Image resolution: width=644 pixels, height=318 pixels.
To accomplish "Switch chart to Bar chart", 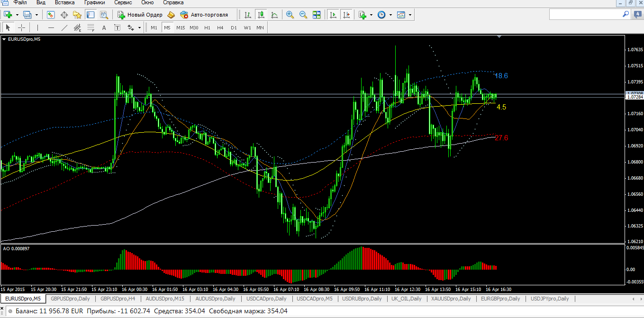I will [247, 15].
